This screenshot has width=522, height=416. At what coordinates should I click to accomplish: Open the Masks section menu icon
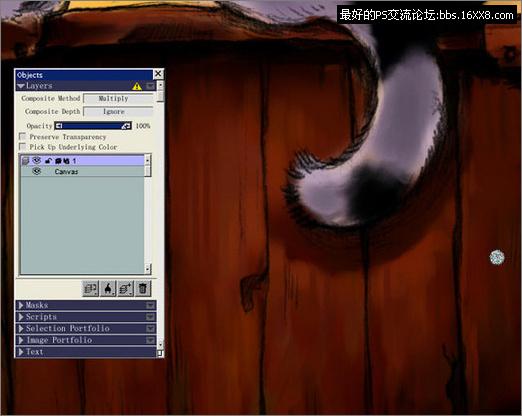(151, 305)
